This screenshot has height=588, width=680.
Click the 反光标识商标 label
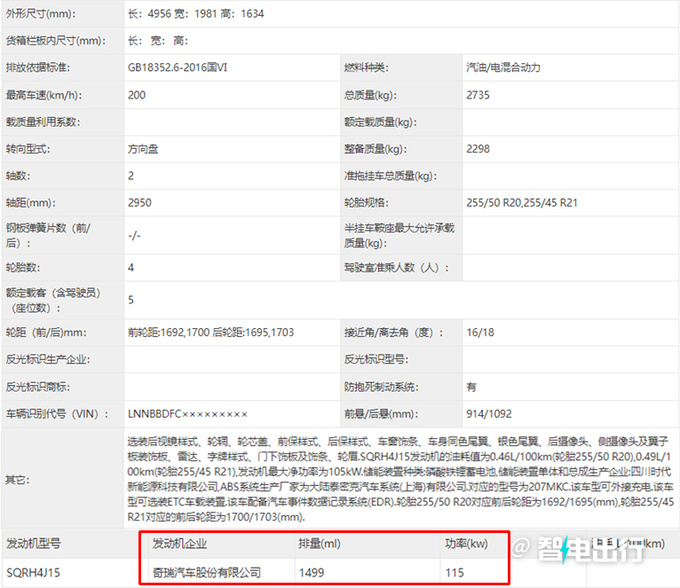point(38,387)
